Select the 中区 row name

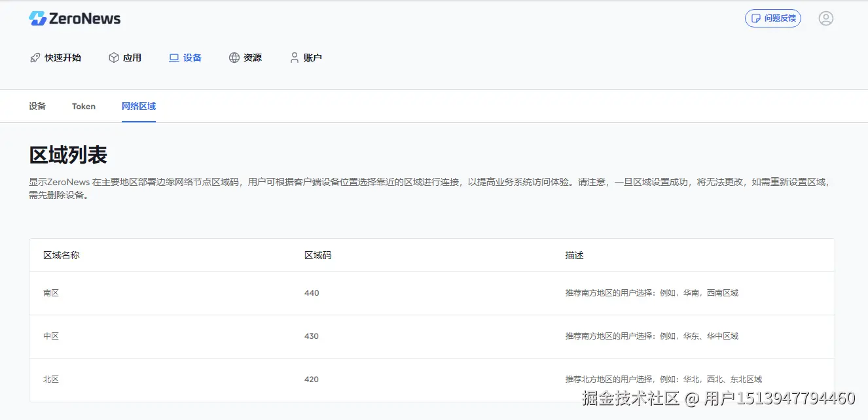[x=51, y=336]
